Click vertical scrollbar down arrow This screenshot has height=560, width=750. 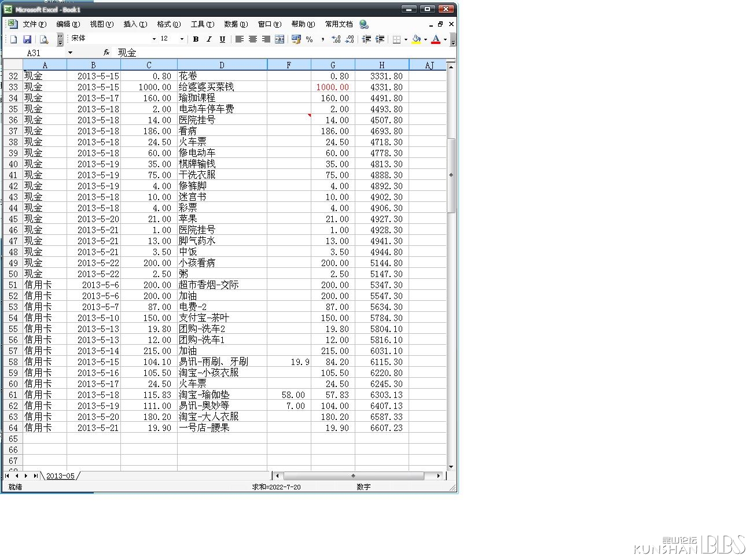click(x=451, y=467)
